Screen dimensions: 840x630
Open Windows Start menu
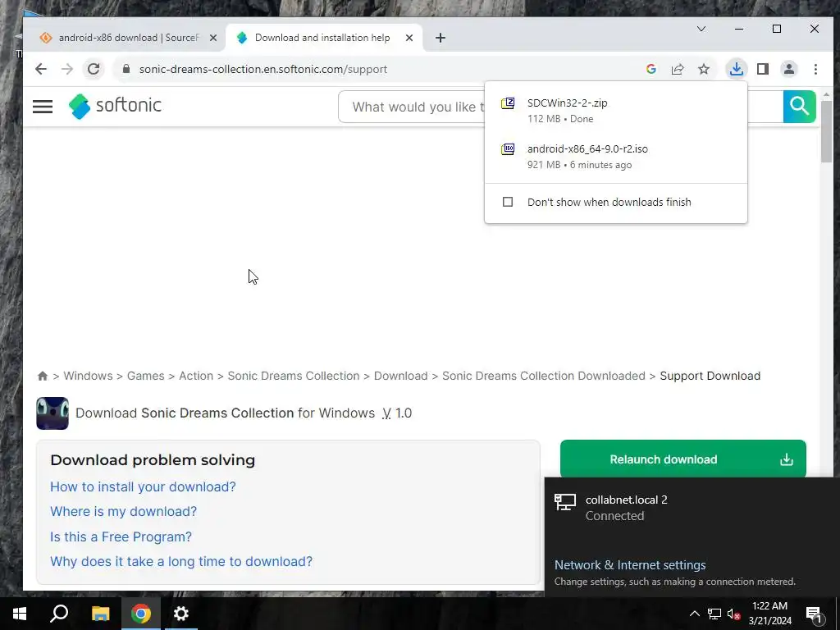[20, 614]
